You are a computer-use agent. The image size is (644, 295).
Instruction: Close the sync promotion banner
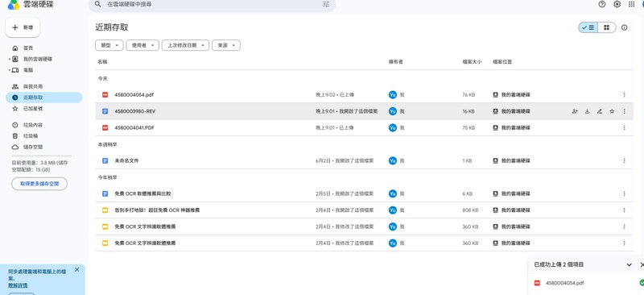[76, 270]
